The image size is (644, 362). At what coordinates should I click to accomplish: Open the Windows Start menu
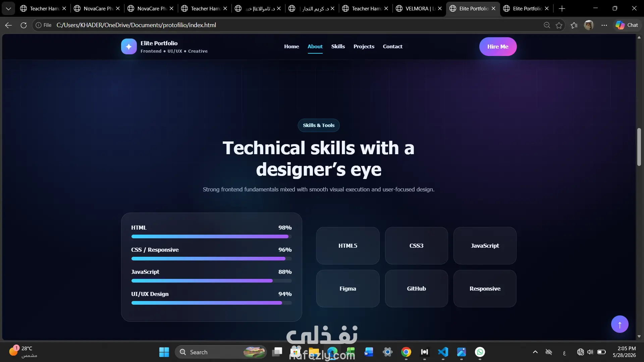click(x=164, y=352)
